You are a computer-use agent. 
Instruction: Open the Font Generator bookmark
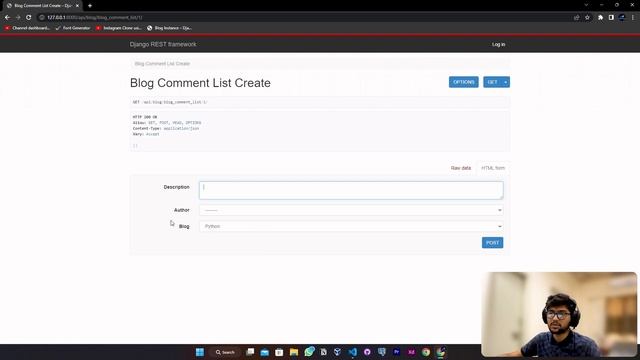tap(73, 28)
